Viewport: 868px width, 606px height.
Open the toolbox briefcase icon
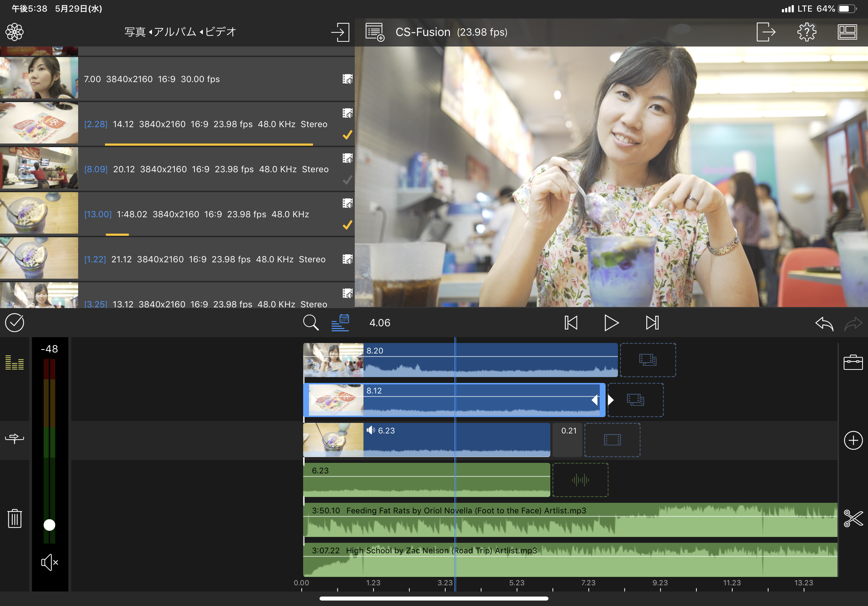[x=853, y=362]
